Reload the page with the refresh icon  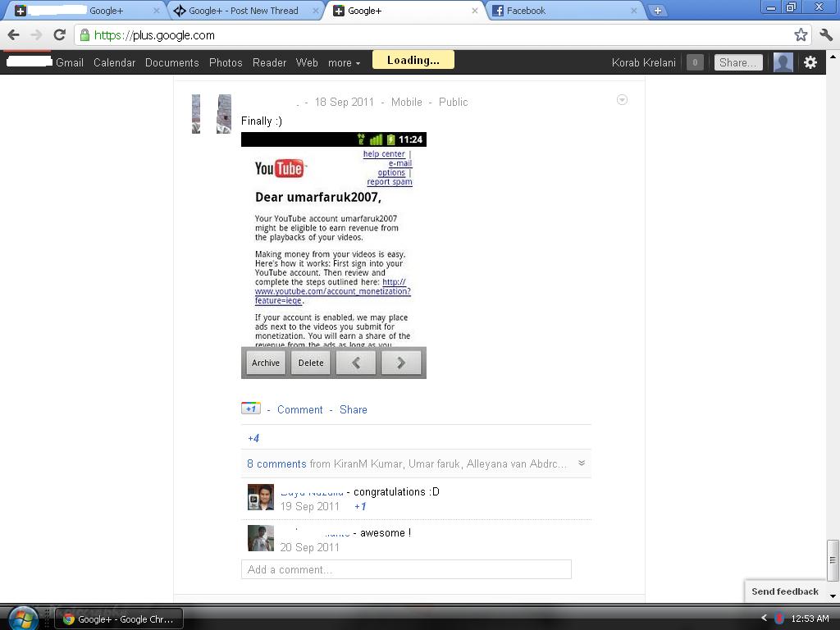59,35
